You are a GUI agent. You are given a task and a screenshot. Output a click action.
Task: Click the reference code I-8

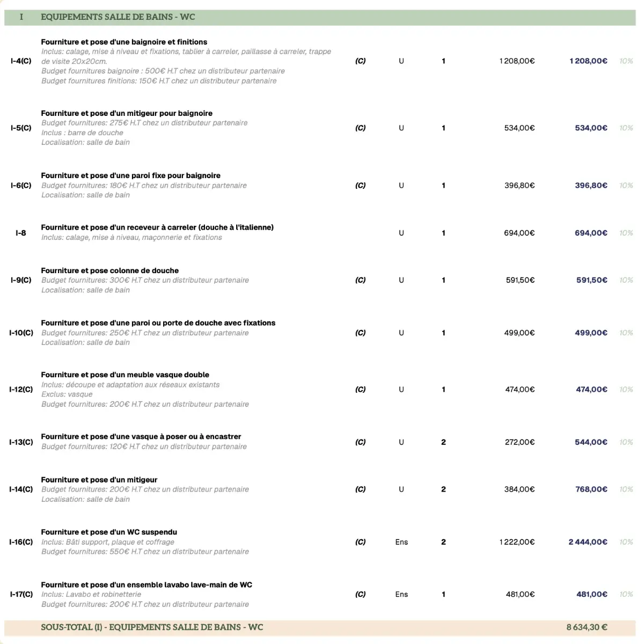click(21, 233)
